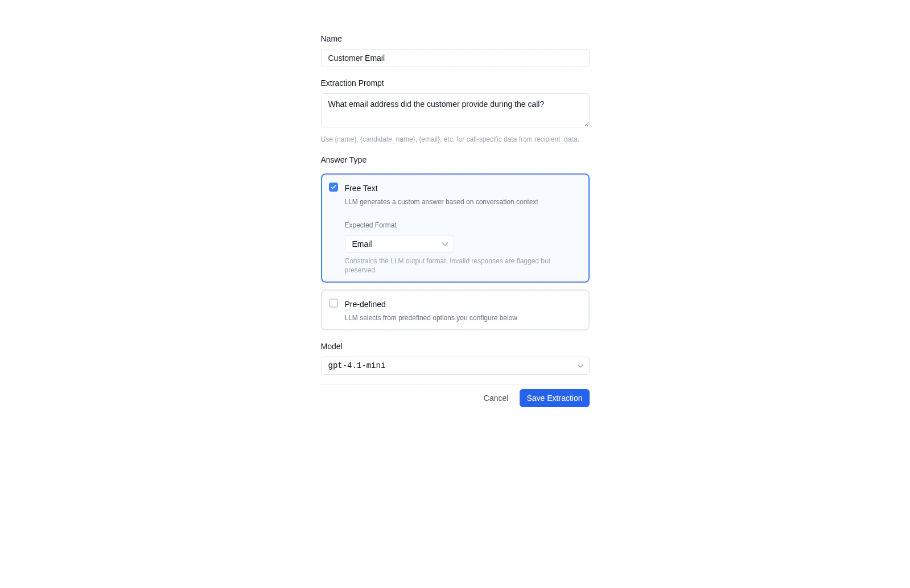Click the Answer Type section label
Screen dimensions: 910x588
tap(343, 160)
